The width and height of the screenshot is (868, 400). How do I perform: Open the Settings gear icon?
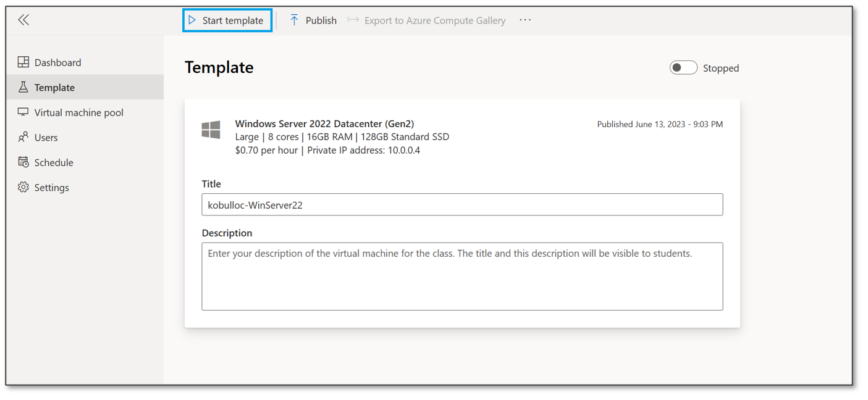(23, 187)
